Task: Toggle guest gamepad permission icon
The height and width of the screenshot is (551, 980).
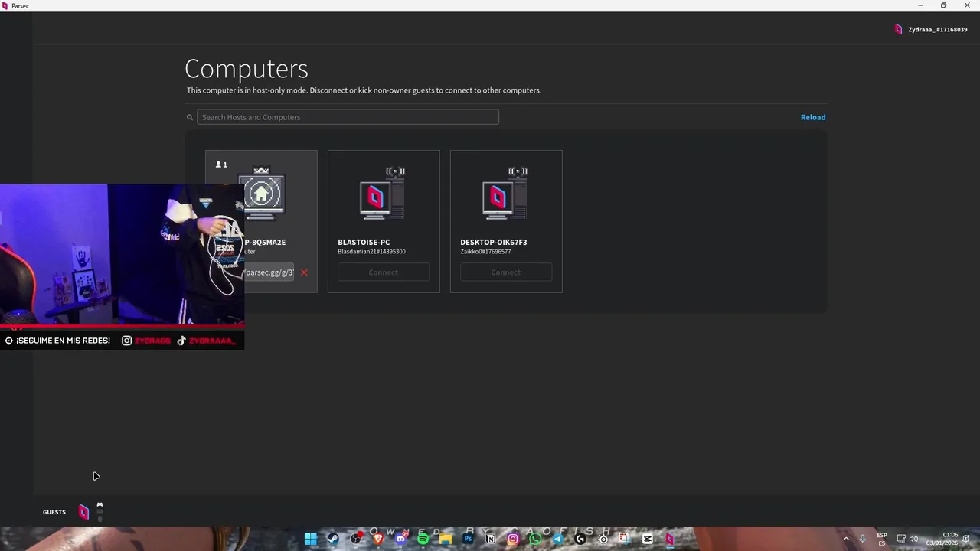Action: [100, 504]
